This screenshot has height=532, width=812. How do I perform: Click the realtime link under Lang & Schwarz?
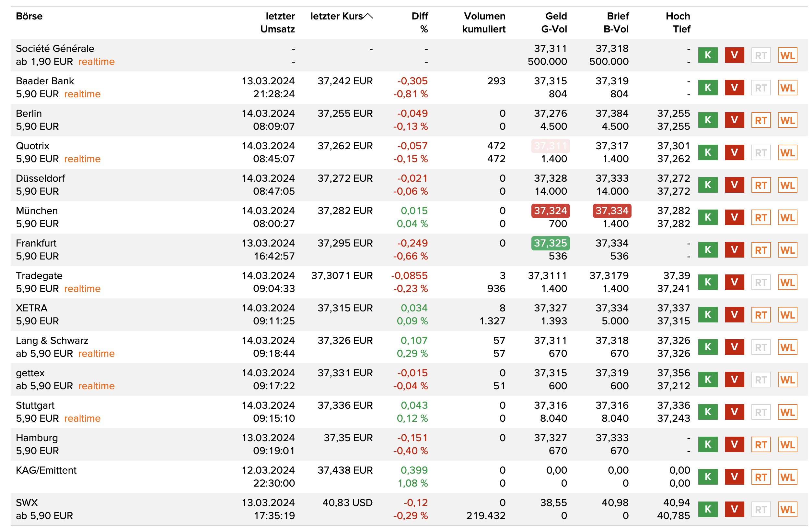(x=96, y=354)
